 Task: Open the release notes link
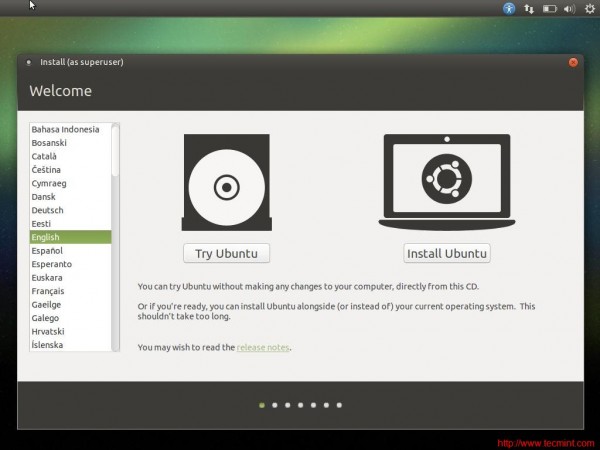coord(263,347)
